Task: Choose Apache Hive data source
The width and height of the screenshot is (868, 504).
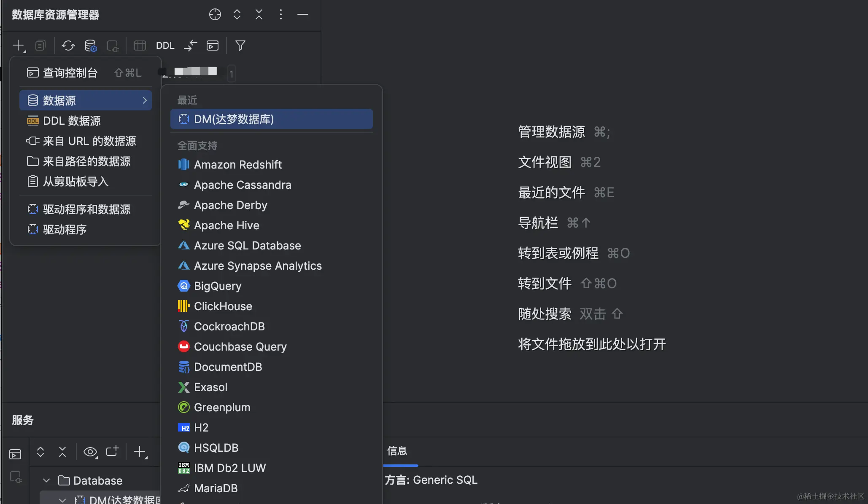Action: point(271,225)
